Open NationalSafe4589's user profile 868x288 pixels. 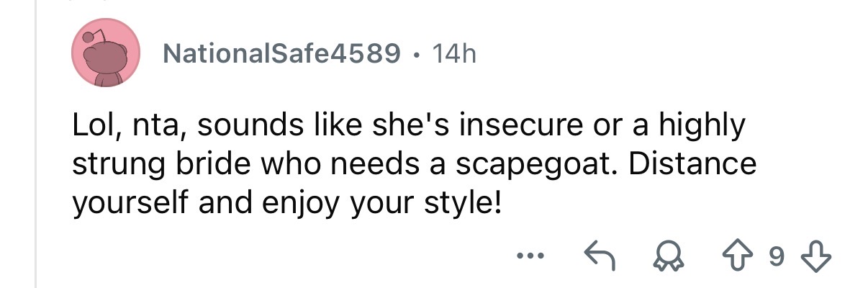pyautogui.click(x=281, y=53)
